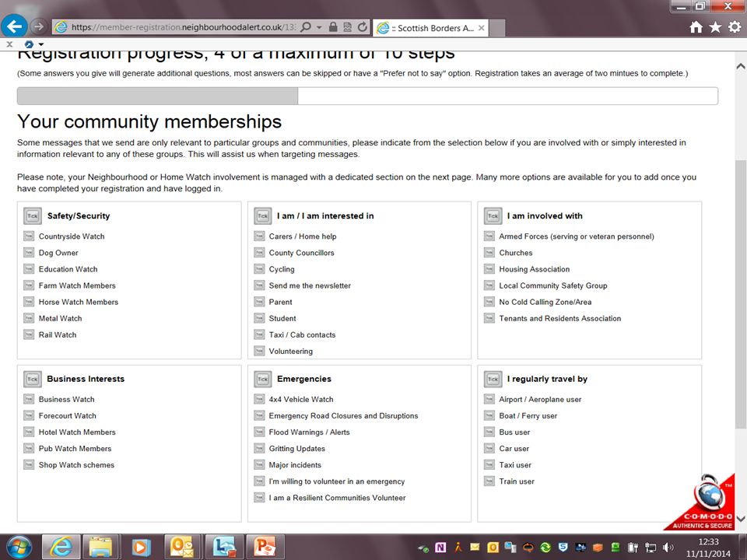Tick the Airport / Aeroplane user checkbox
Screen dimensions: 747x560
[x=489, y=399]
